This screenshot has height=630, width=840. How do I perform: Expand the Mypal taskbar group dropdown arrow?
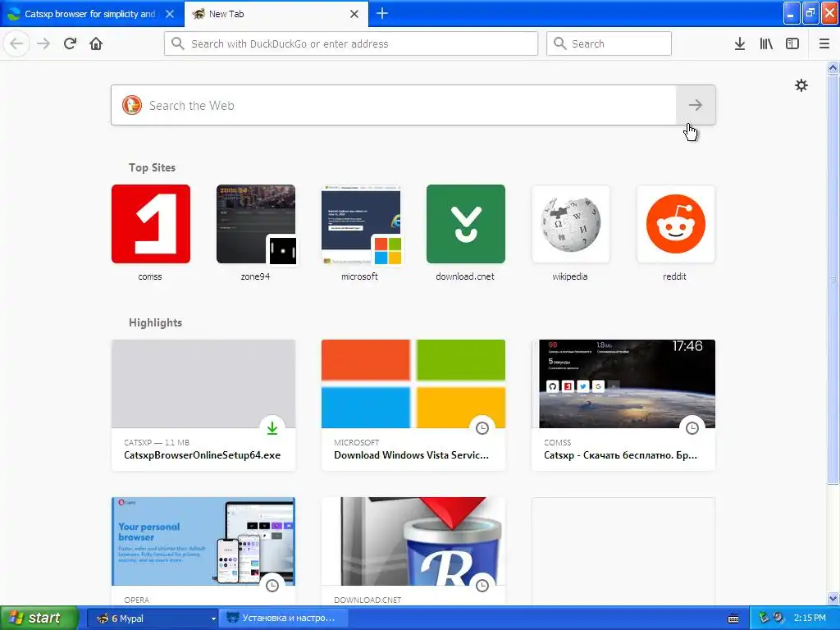[213, 619]
